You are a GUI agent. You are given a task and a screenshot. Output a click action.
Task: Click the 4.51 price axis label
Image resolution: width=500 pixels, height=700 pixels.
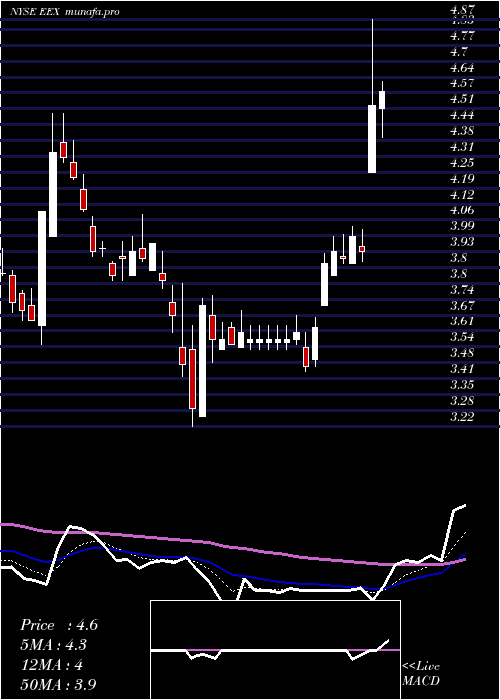[x=463, y=99]
